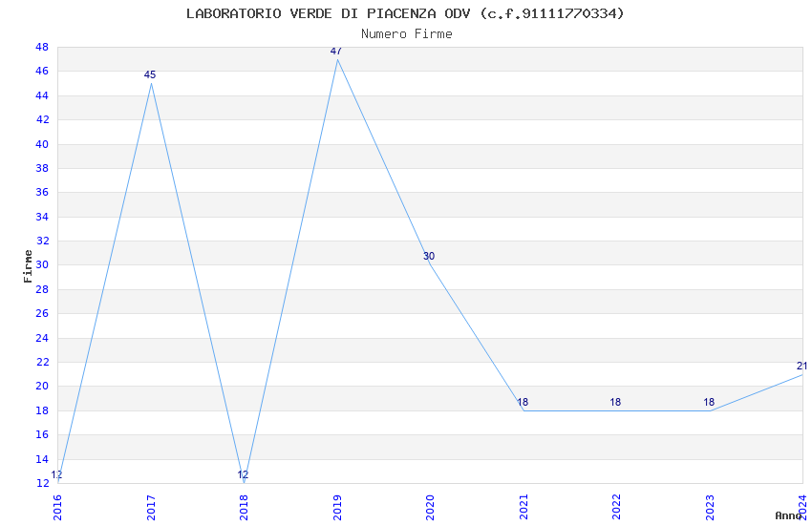The image size is (812, 525).
Task: Click the Anno axis label
Action: (x=788, y=515)
